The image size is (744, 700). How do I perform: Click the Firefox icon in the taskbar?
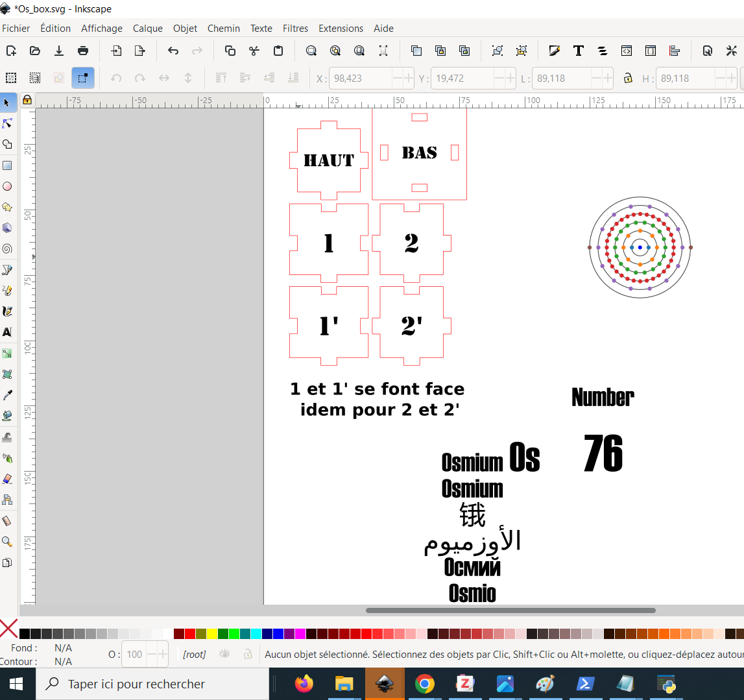304,684
